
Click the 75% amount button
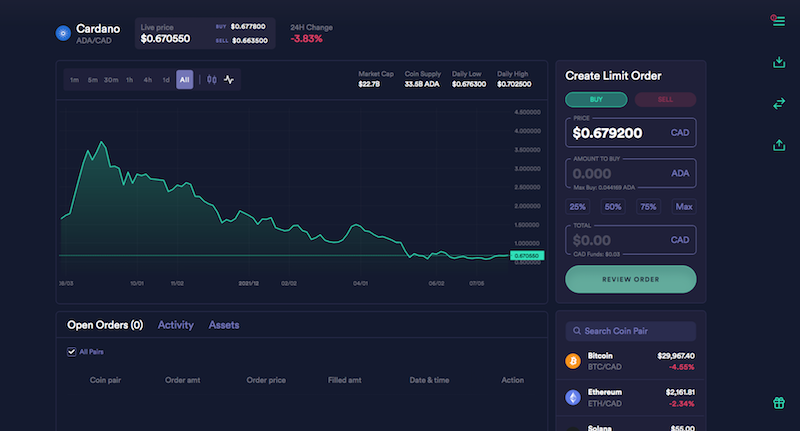[648, 207]
